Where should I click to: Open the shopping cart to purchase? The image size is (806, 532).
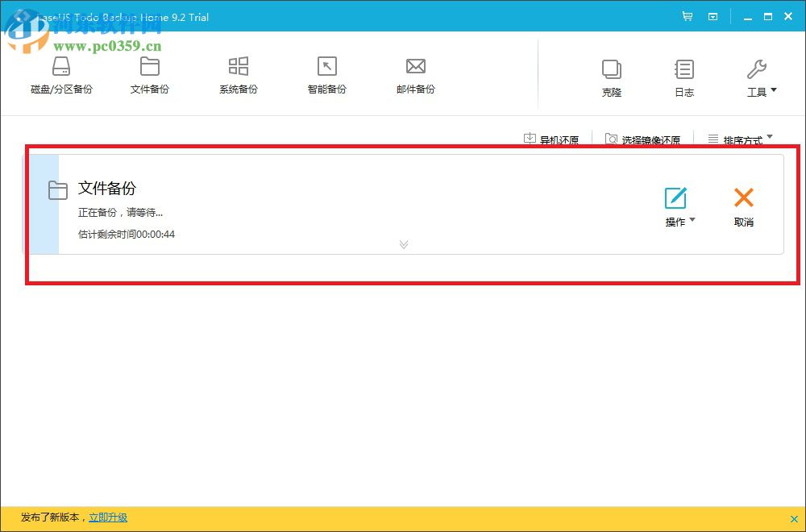pyautogui.click(x=687, y=16)
